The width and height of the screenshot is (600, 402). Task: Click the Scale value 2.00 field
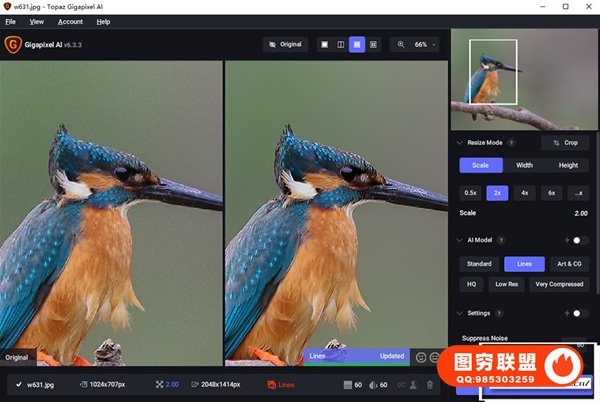point(580,213)
